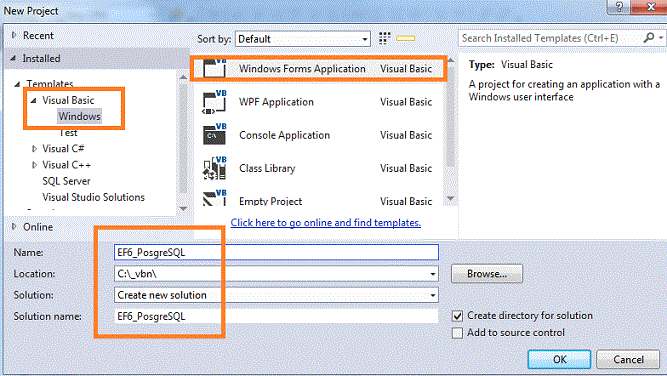Select the Windows tree item
The height and width of the screenshot is (376, 667).
[80, 116]
